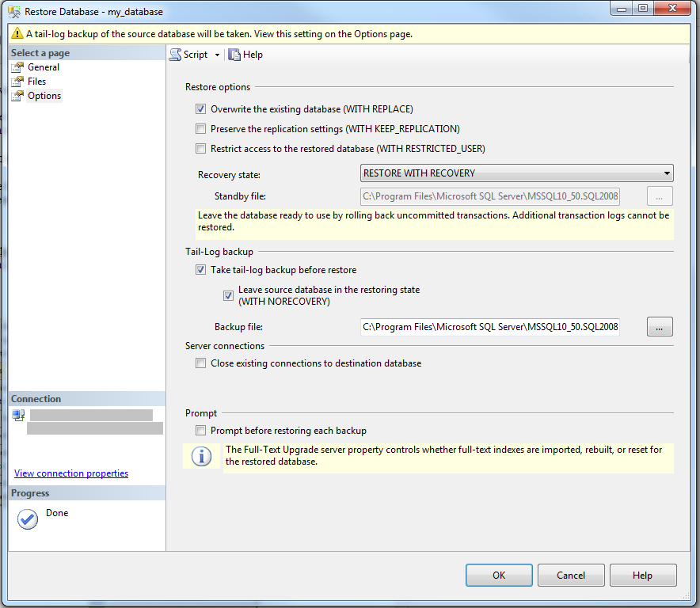The width and height of the screenshot is (700, 608).
Task: Uncheck Take tail-log backup before restore
Action: [x=201, y=270]
